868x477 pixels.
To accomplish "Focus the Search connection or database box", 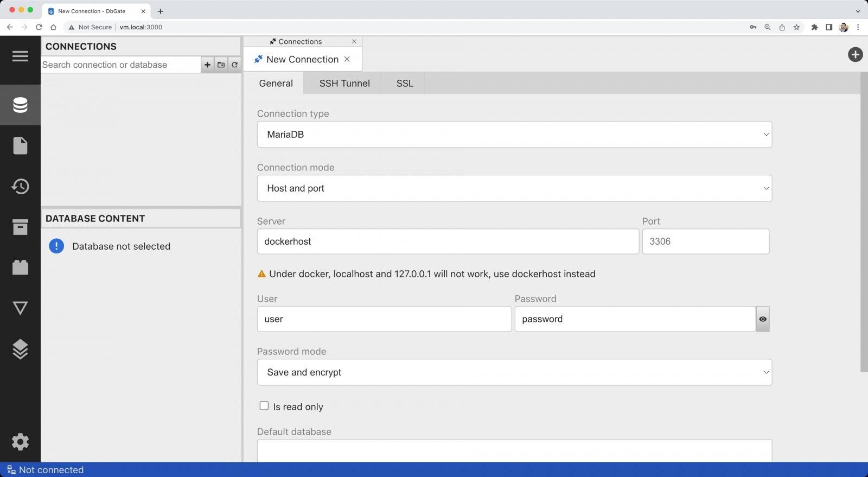I will coord(120,65).
